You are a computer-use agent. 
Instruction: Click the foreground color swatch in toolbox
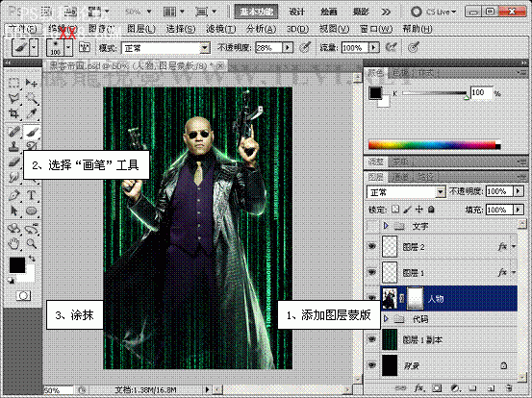[17, 265]
